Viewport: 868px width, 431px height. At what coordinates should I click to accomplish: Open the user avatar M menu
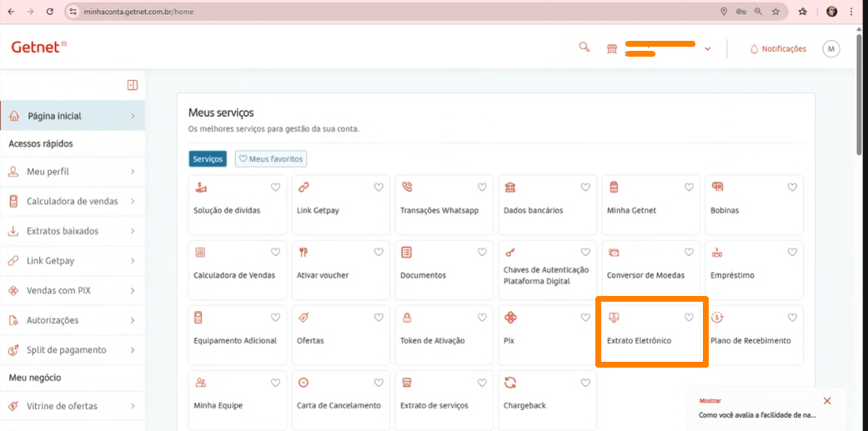click(x=831, y=48)
